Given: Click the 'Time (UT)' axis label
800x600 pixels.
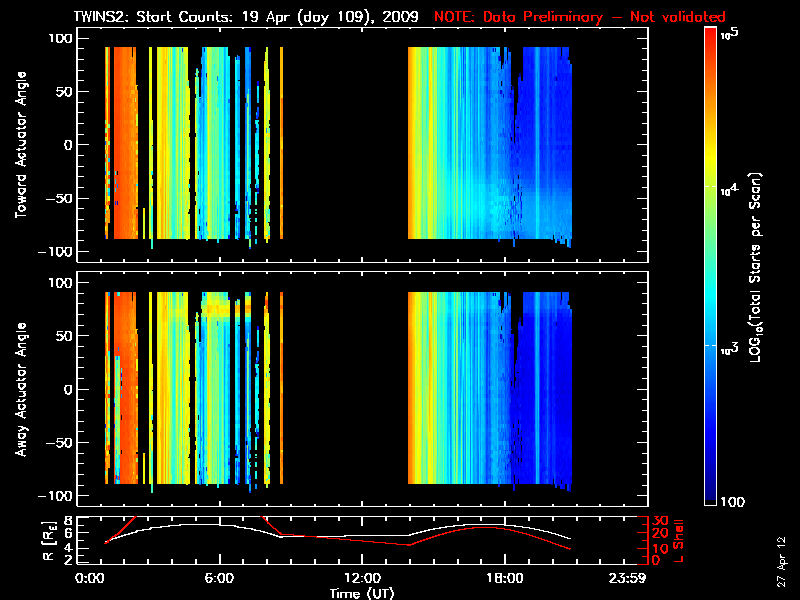Looking at the screenshot, I should (x=361, y=593).
